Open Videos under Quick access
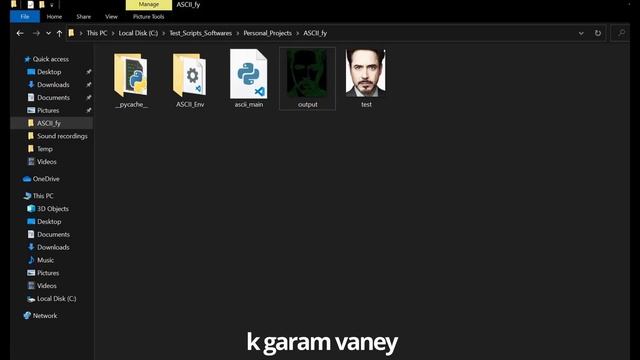This screenshot has width=640, height=360. click(x=47, y=162)
